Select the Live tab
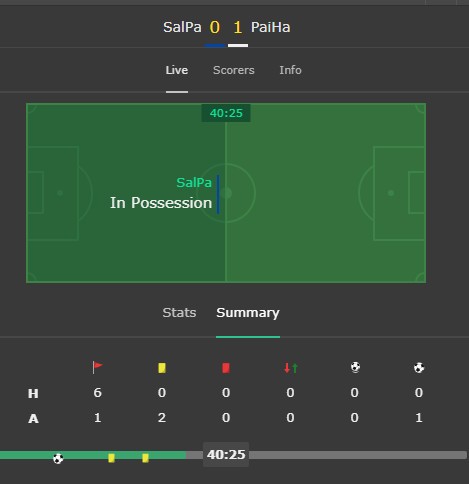 pos(177,70)
